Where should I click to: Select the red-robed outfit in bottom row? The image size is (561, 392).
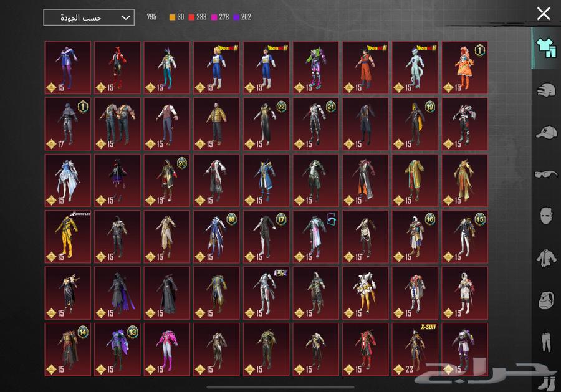365,350
